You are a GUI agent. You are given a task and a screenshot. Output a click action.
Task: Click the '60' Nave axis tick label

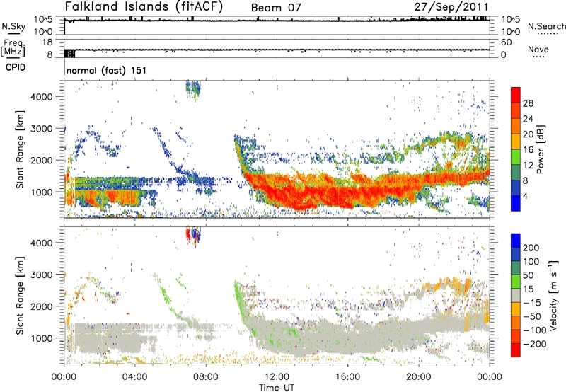(506, 42)
